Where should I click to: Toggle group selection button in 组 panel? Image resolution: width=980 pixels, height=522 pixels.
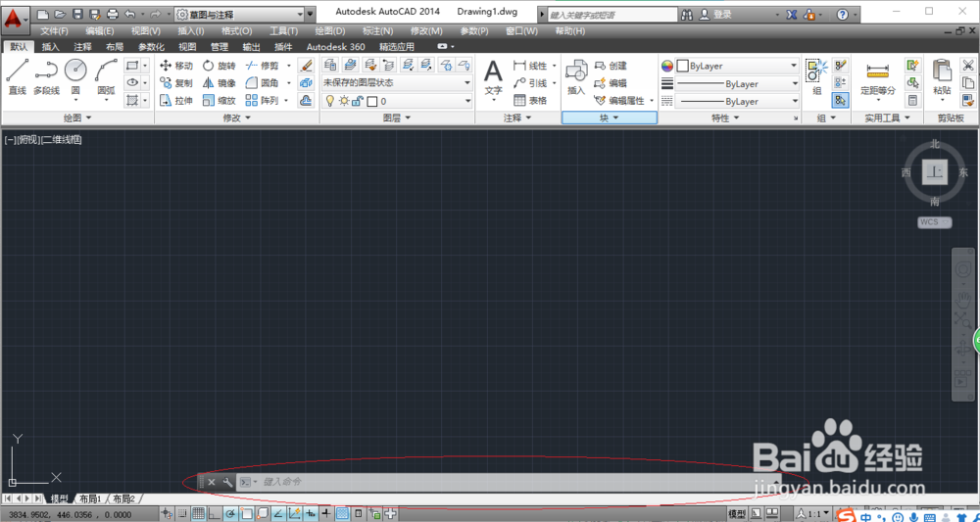click(841, 99)
